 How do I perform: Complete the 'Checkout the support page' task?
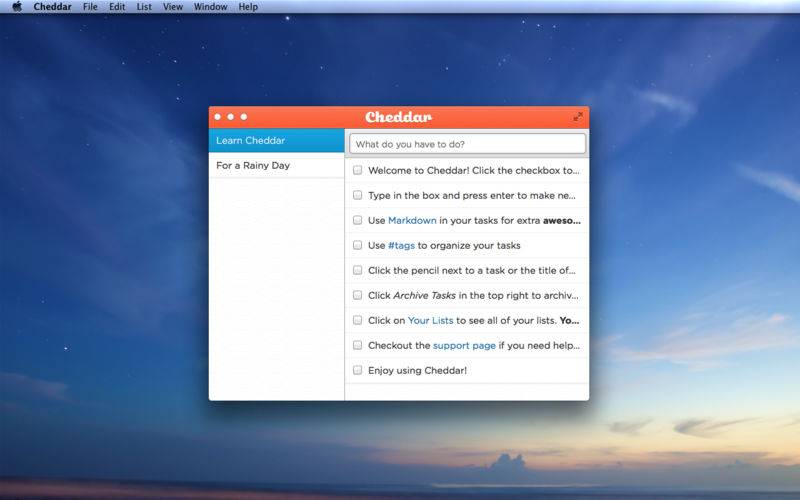[358, 345]
